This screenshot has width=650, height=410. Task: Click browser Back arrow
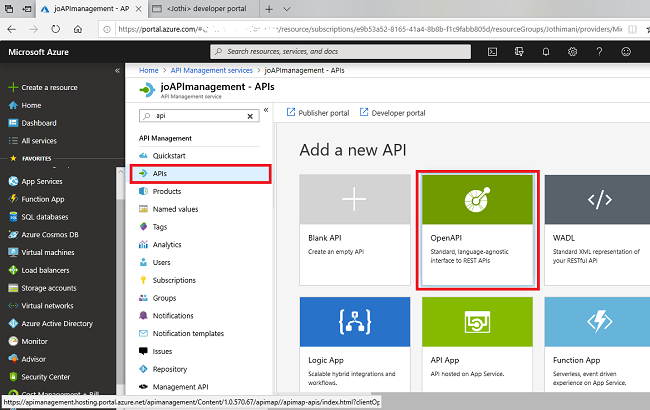[x=12, y=29]
